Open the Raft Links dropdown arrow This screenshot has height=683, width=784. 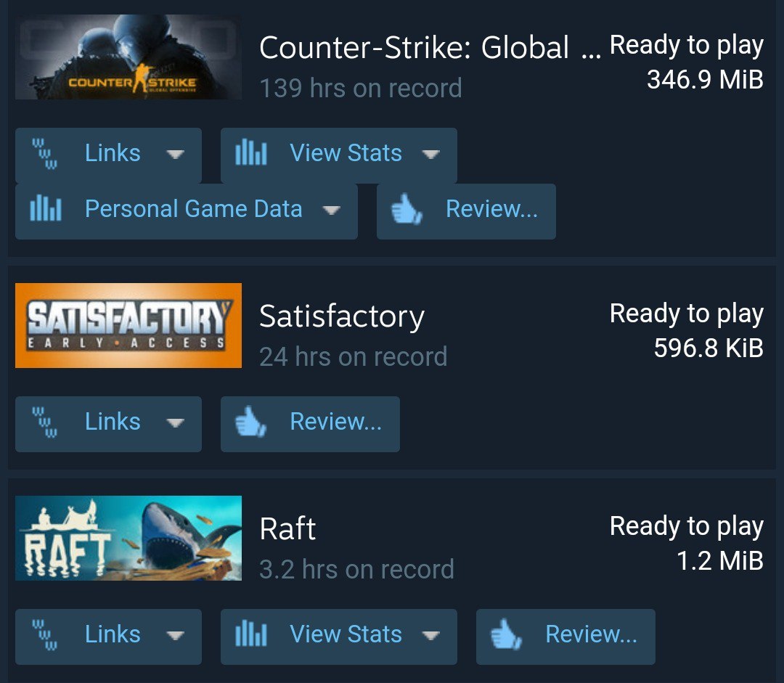coord(175,636)
